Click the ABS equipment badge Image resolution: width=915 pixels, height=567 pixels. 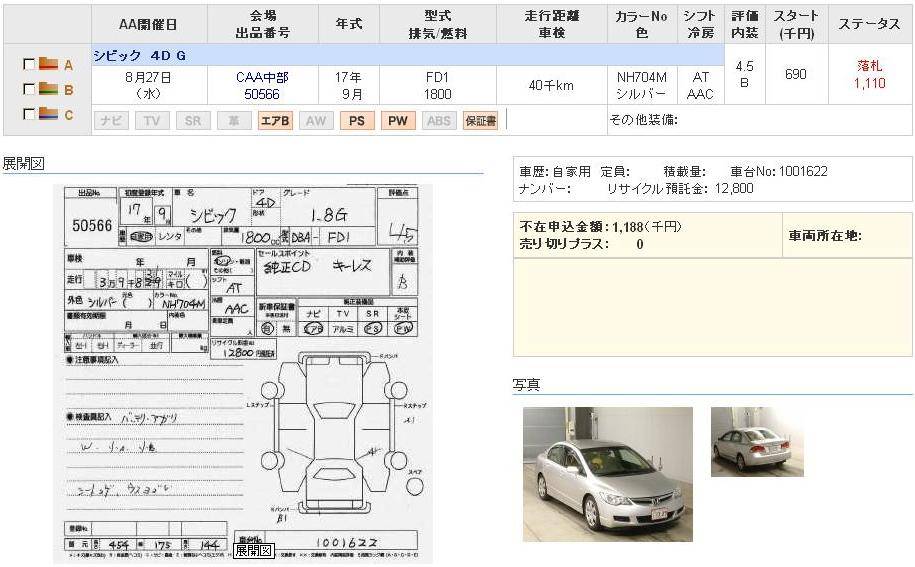point(439,121)
